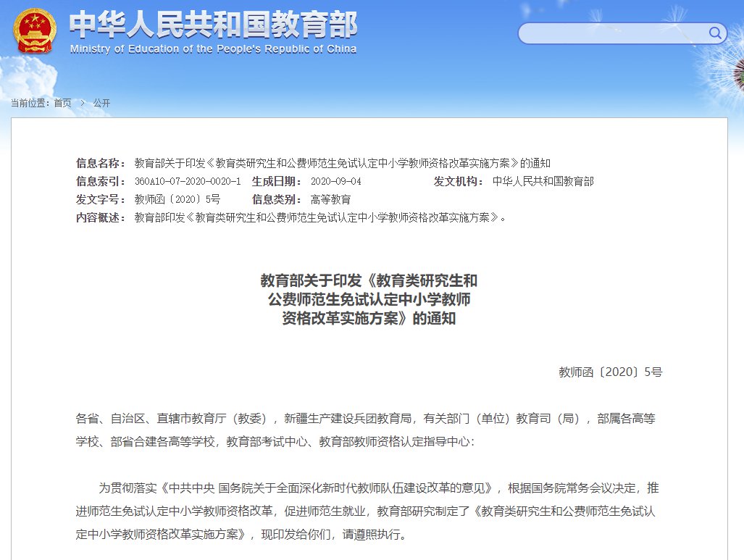Select creation date 2020-09-04
744x560 pixels.
336,181
